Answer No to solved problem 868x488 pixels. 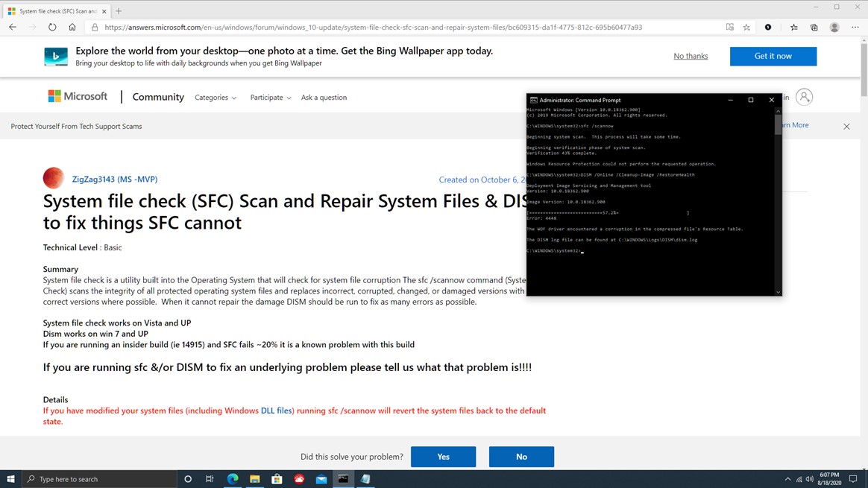click(521, 457)
